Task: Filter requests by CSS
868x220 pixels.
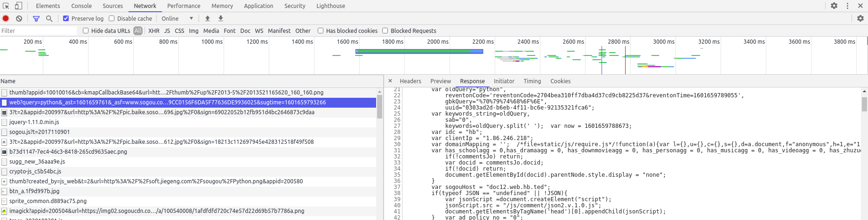Action: [179, 31]
